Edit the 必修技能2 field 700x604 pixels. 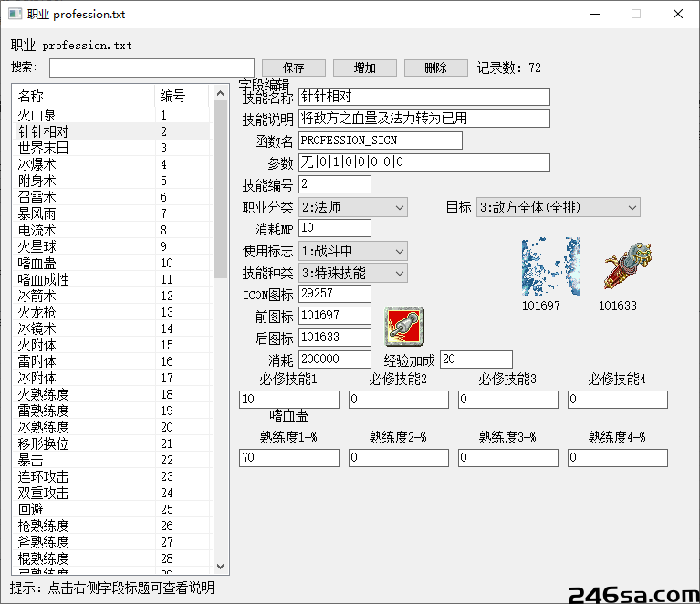[399, 400]
